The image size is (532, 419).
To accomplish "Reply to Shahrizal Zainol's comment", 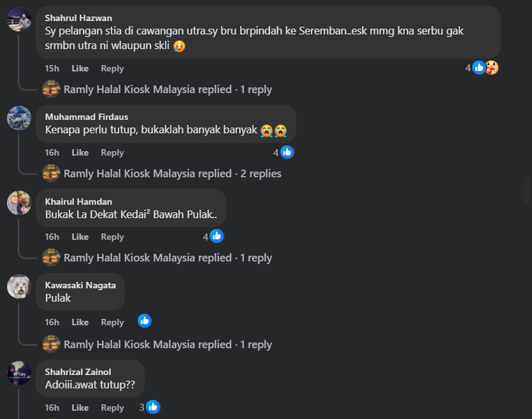I will pyautogui.click(x=112, y=408).
